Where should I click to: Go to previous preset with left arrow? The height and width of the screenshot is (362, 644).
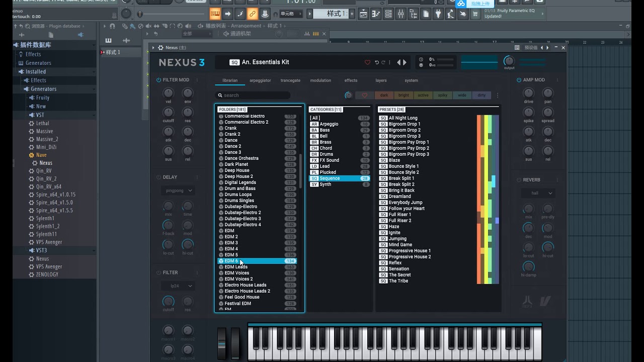click(x=399, y=62)
